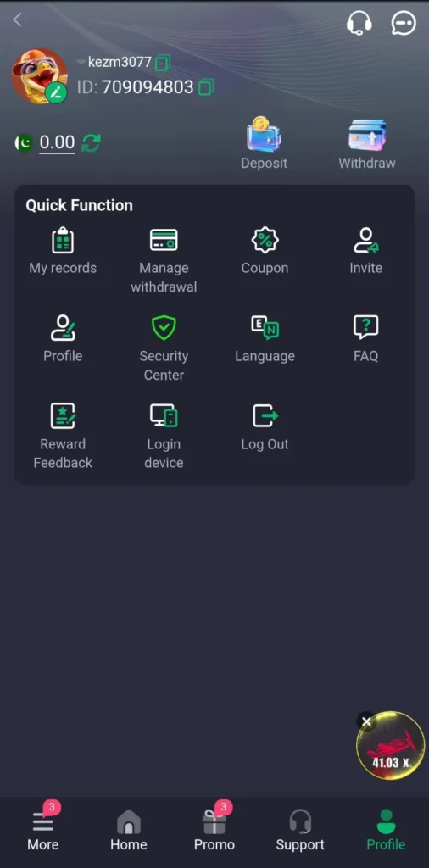The width and height of the screenshot is (429, 868).
Task: Open the FAQ question bubble icon
Action: coord(366,328)
